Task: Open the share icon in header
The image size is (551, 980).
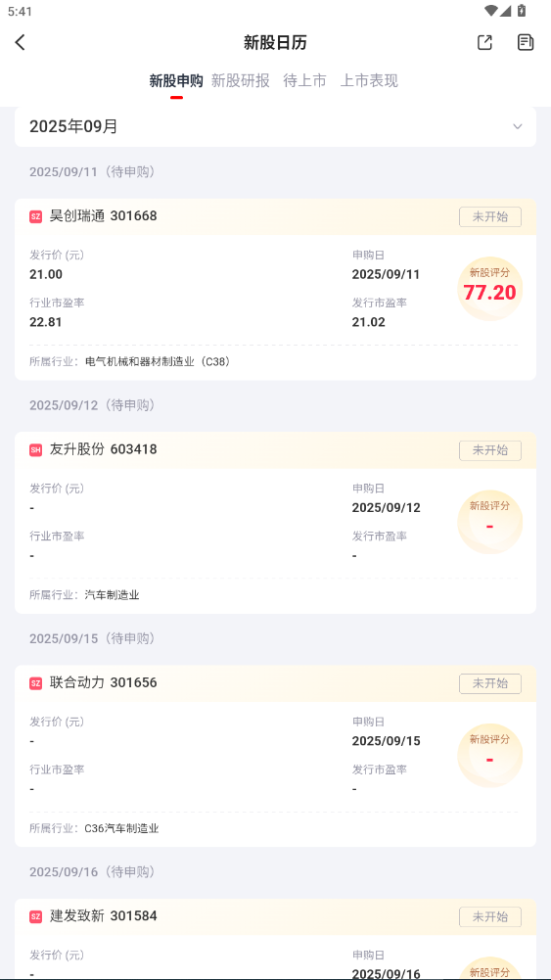Action: (x=484, y=42)
